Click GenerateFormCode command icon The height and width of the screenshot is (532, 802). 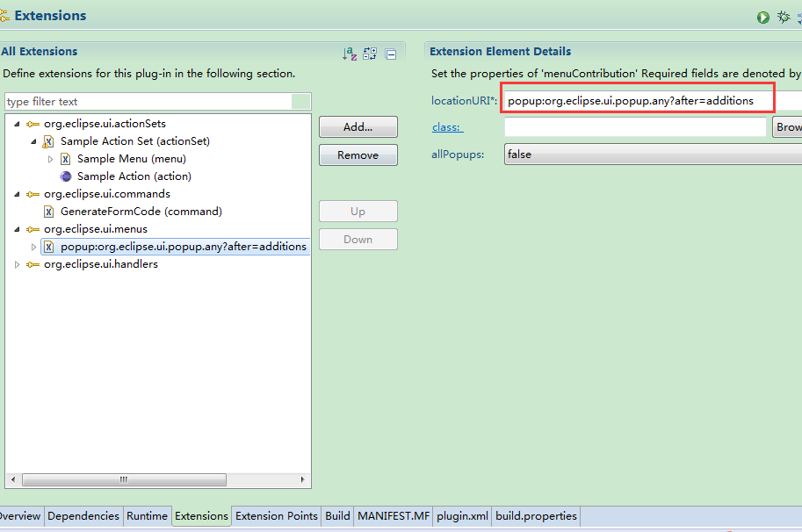click(x=48, y=212)
